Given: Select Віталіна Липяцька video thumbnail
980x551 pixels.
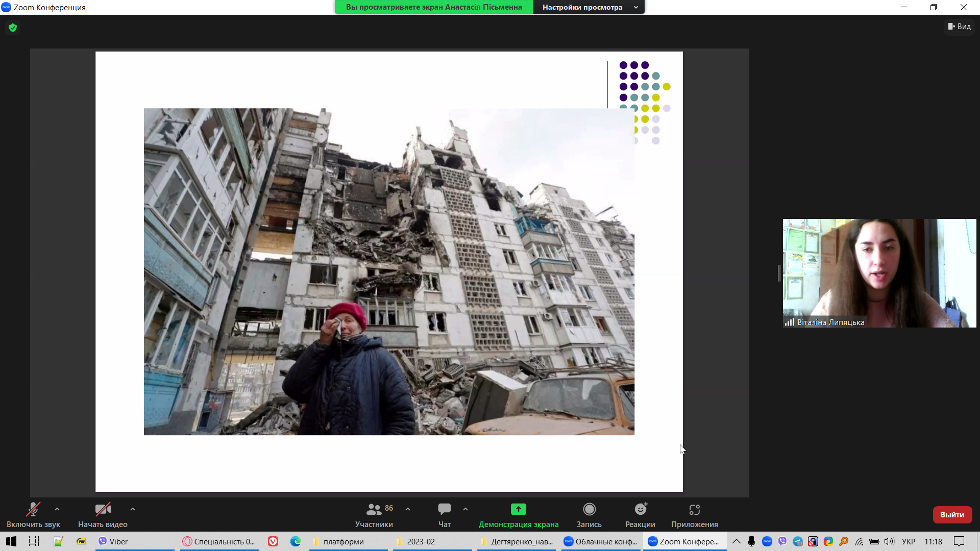Looking at the screenshot, I should point(879,273).
